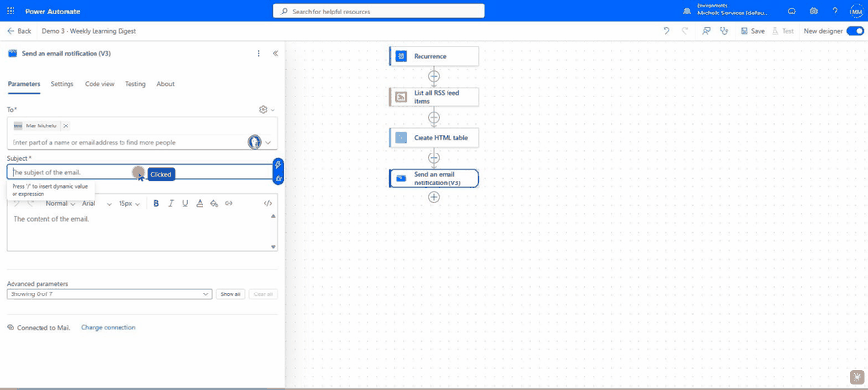Expand the To field people dropdown arrow
Viewport: 868px width, 390px height.
[268, 142]
